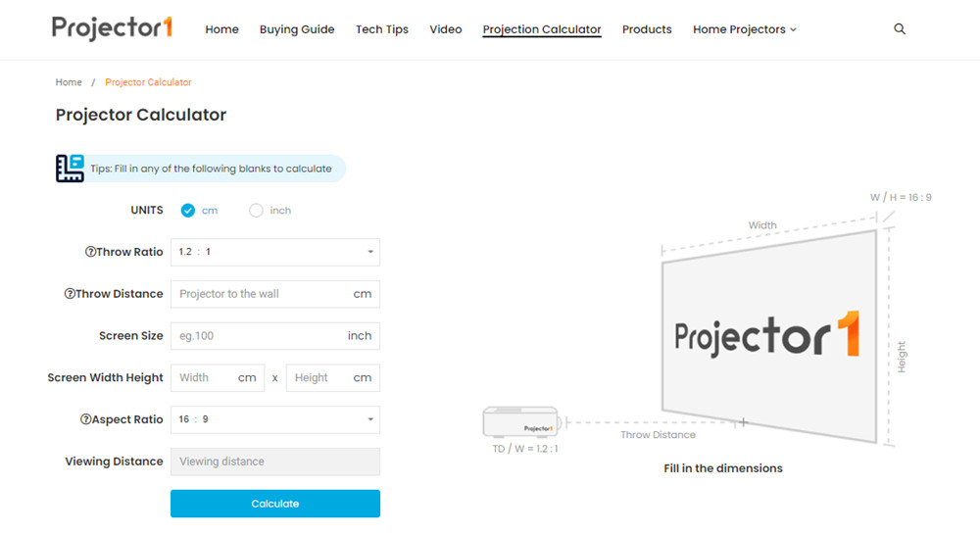Open the Buying Guide menu item

click(x=297, y=29)
